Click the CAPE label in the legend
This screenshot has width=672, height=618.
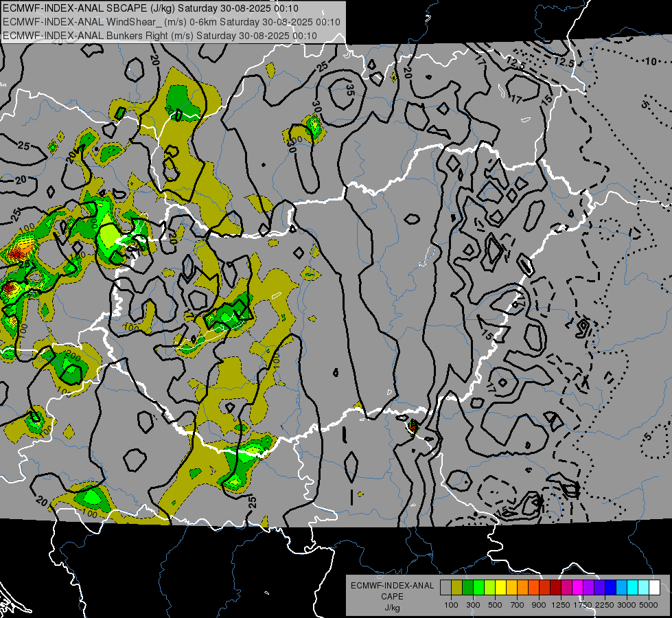(x=392, y=596)
